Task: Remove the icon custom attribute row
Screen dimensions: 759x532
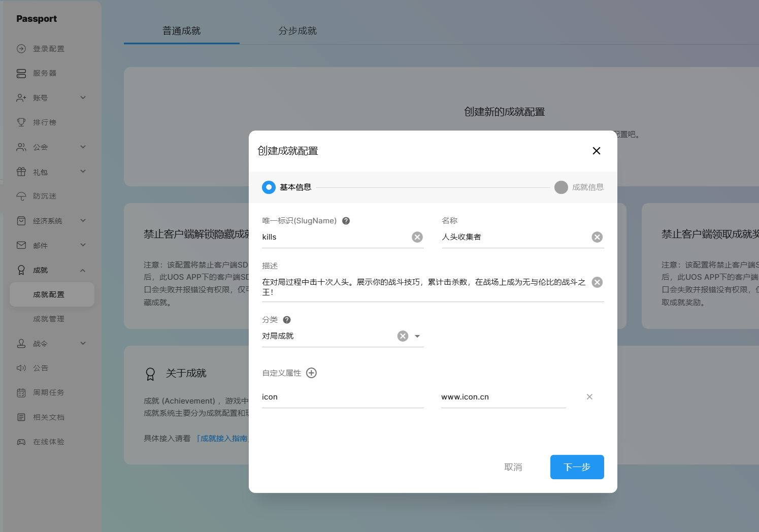Action: coord(589,397)
